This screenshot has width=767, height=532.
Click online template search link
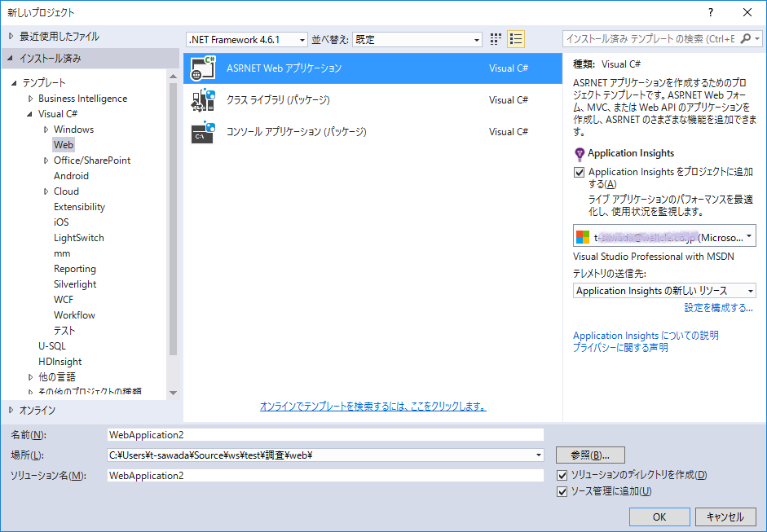pyautogui.click(x=372, y=407)
